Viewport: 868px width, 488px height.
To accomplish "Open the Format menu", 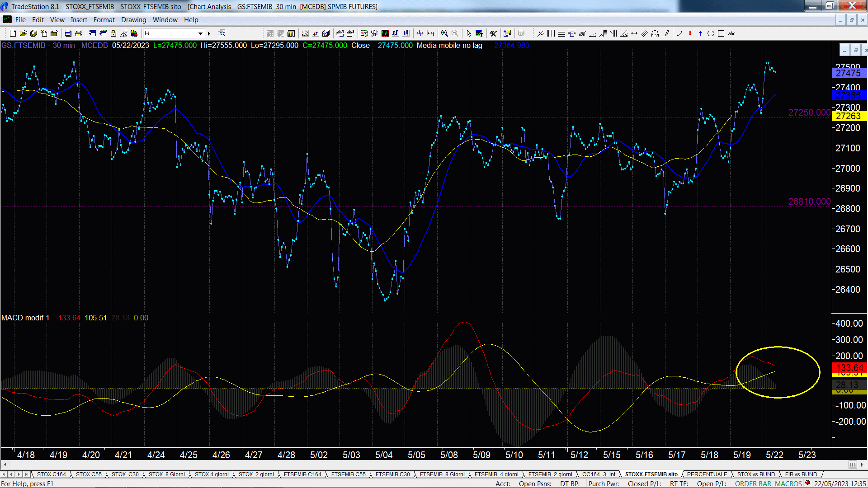I will pos(104,20).
